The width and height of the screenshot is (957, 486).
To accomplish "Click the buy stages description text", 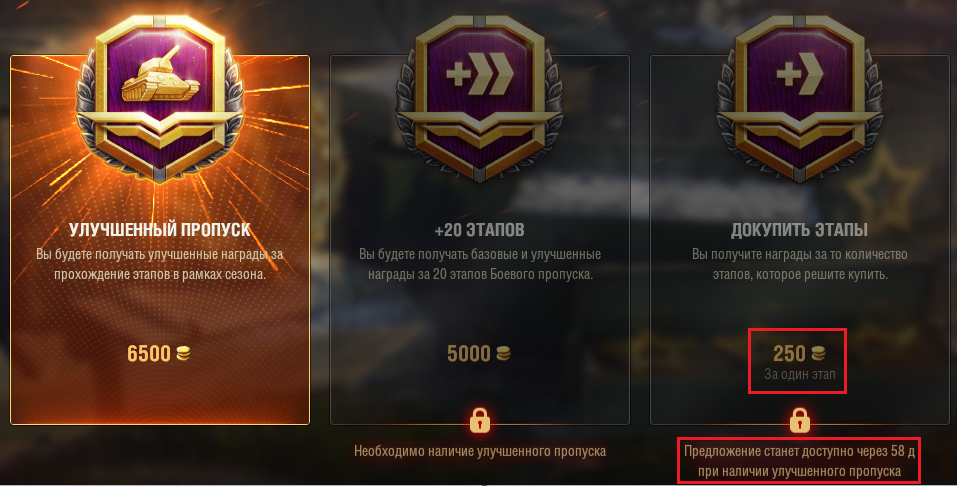I will point(800,264).
